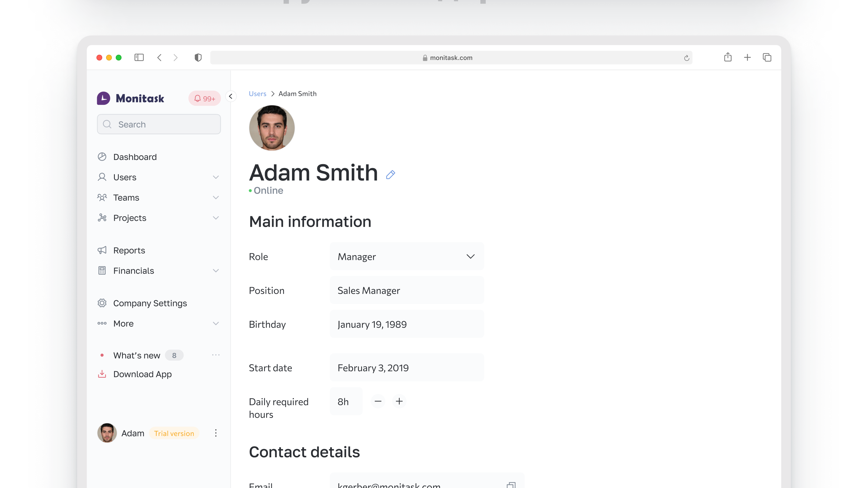Screen dimensions: 868x488
Task: Open the three-dot menu next to Adam
Action: (x=216, y=433)
